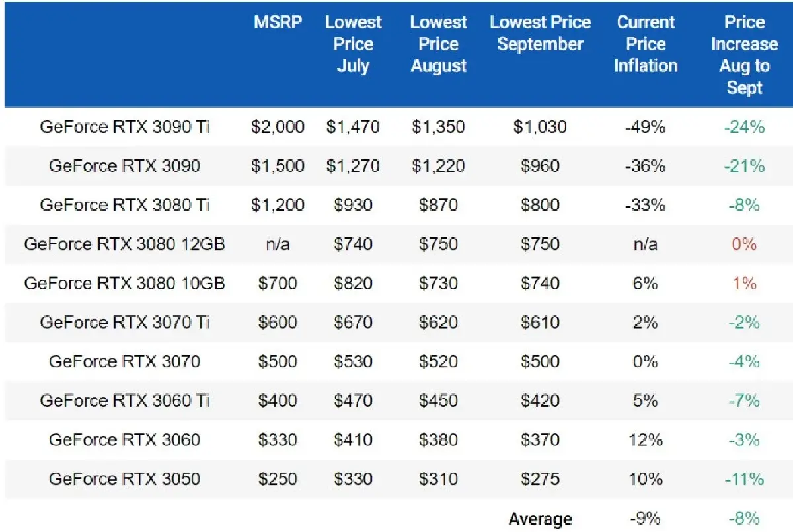The height and width of the screenshot is (532, 793).
Task: Select the GeForce RTX 3090 row label
Action: [125, 165]
